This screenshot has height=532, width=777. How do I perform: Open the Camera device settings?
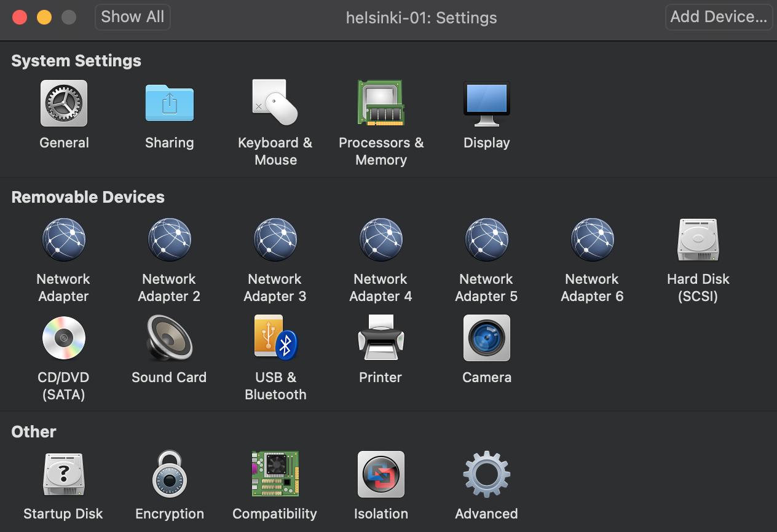pos(486,338)
